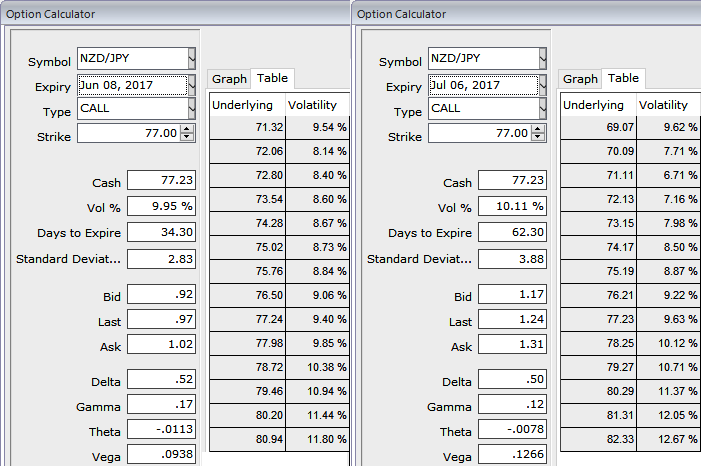Open Expiry dropdown showing Jun 08, 2017

192,85
